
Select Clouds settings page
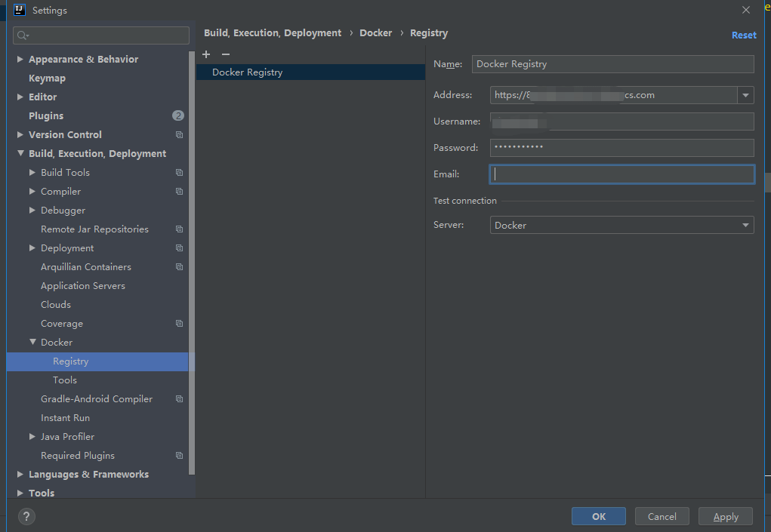56,305
